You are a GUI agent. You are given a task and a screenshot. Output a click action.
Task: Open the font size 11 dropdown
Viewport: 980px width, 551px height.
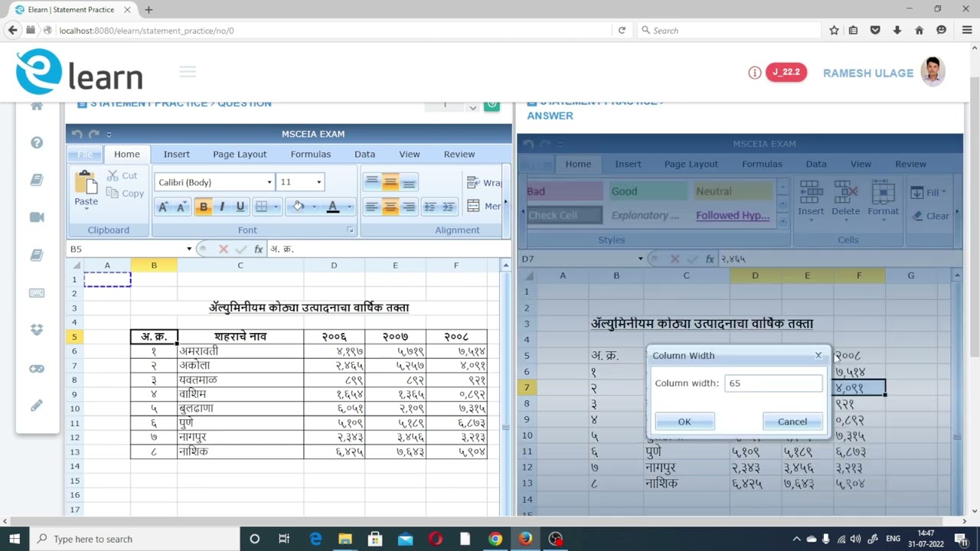click(x=319, y=182)
